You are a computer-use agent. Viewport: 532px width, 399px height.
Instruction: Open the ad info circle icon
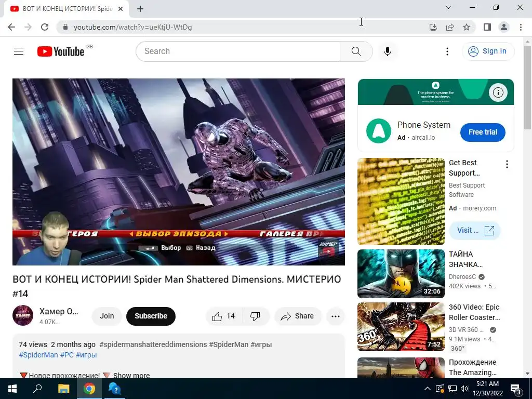click(x=498, y=92)
